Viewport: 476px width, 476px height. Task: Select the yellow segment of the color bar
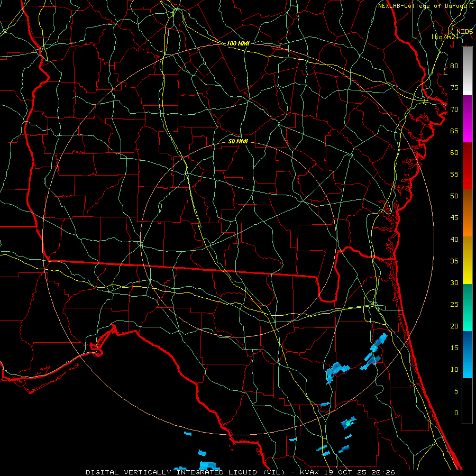(467, 260)
